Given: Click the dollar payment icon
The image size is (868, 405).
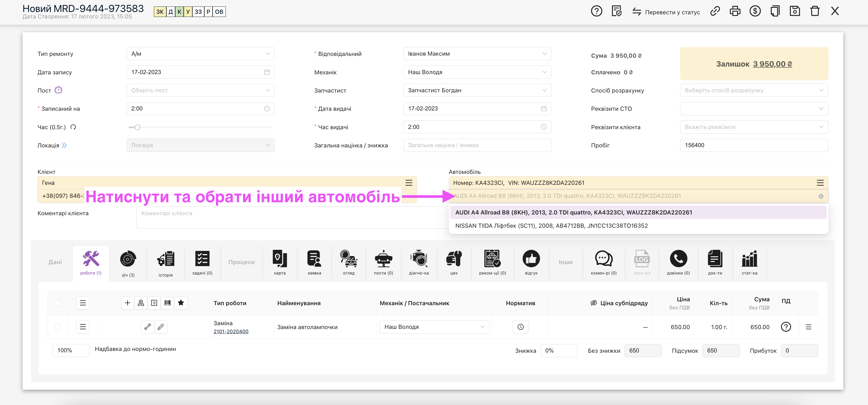Looking at the screenshot, I should click(x=755, y=11).
